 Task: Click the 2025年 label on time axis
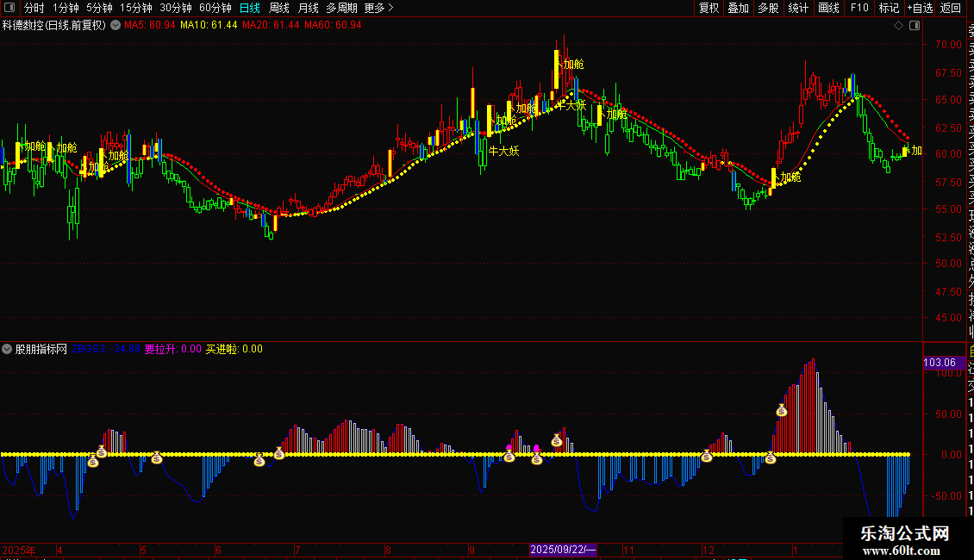[x=19, y=550]
